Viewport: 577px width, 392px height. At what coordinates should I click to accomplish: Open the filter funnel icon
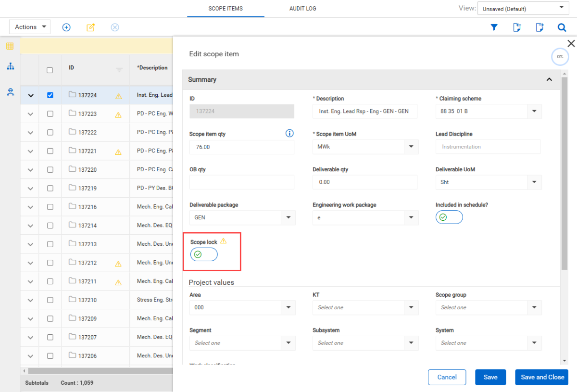(494, 27)
